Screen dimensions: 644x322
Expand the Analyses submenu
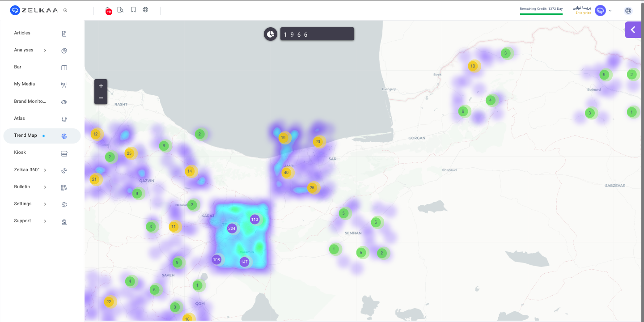tap(45, 50)
